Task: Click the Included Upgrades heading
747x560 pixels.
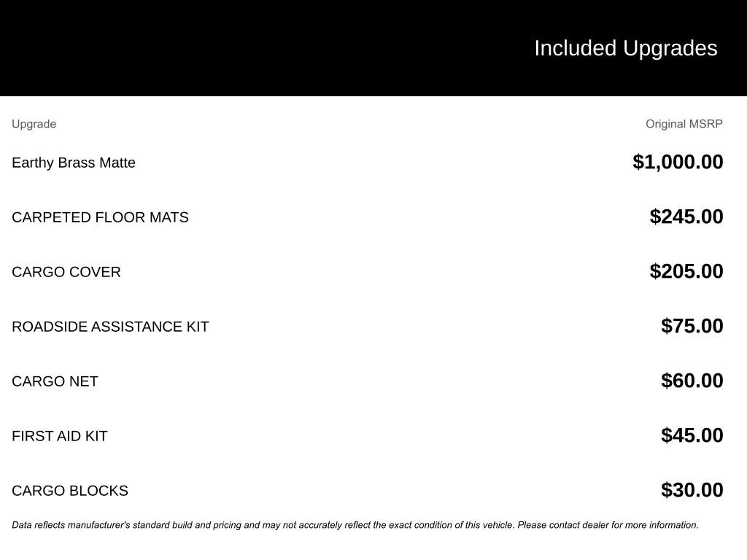Action: click(x=625, y=48)
